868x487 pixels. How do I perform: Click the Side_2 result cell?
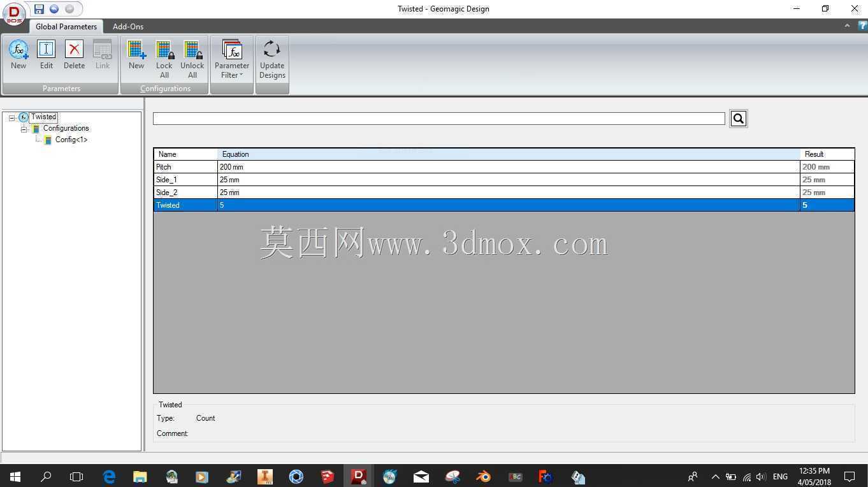point(827,193)
